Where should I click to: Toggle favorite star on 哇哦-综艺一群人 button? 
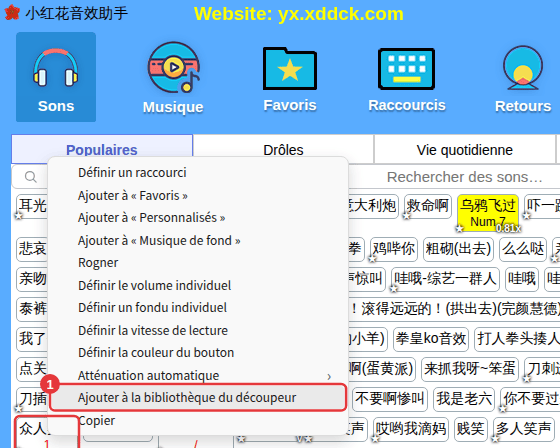394,288
